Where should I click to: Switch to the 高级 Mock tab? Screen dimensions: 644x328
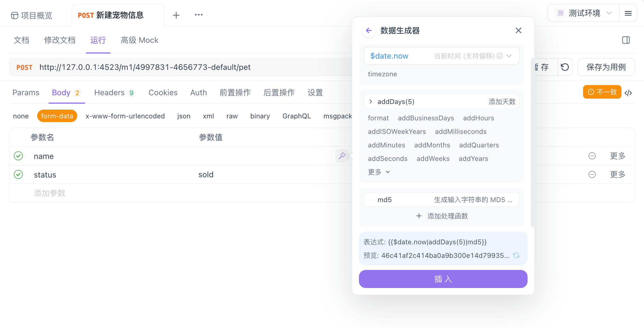(x=139, y=40)
